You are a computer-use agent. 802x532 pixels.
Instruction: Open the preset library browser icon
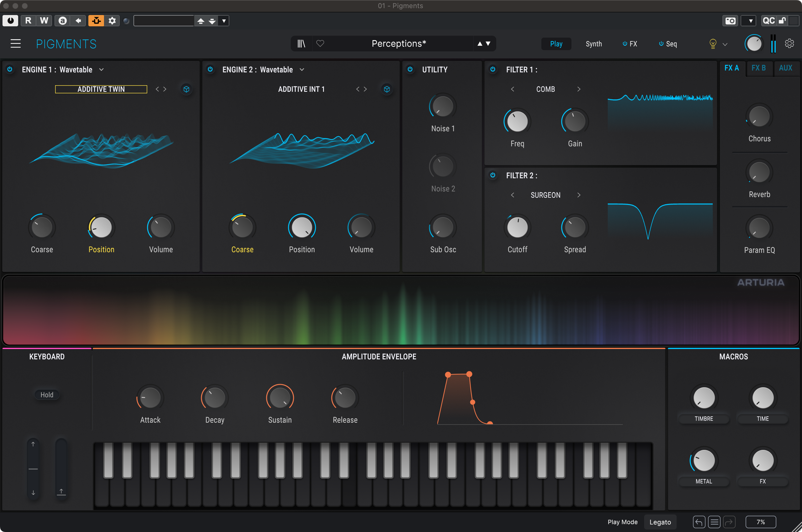301,44
